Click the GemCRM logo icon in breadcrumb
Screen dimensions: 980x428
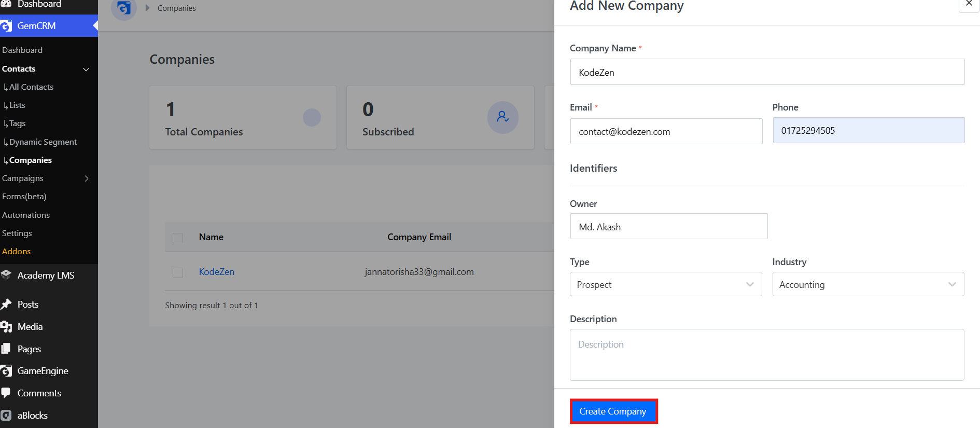124,8
